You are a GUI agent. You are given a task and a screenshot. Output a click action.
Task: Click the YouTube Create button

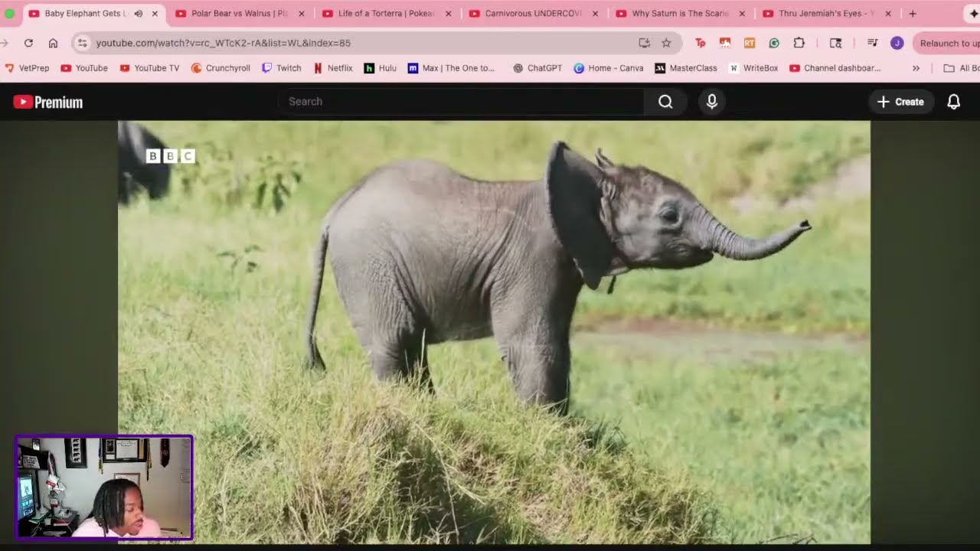coord(900,102)
